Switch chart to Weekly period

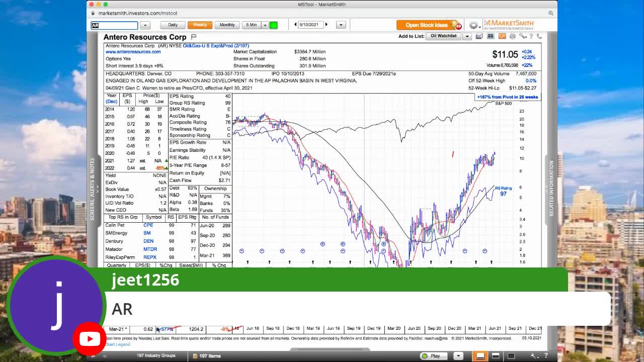[200, 25]
